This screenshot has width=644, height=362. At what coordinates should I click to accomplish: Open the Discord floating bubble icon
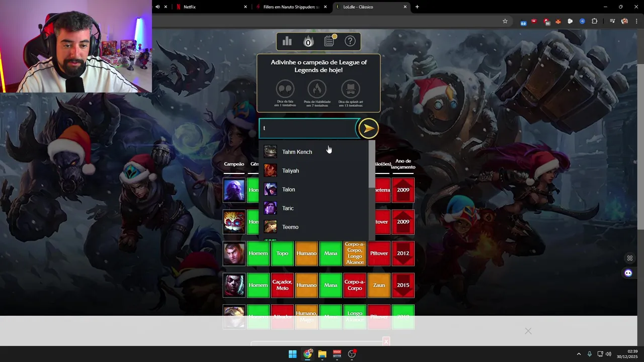click(x=628, y=273)
